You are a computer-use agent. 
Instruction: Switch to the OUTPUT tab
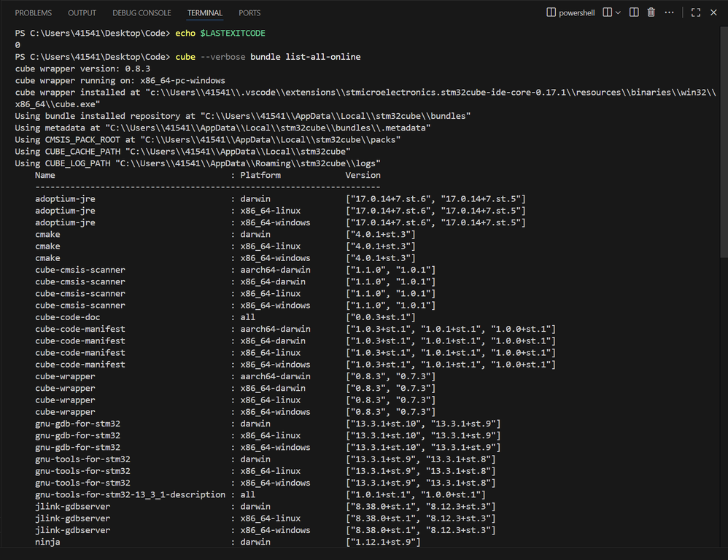82,13
